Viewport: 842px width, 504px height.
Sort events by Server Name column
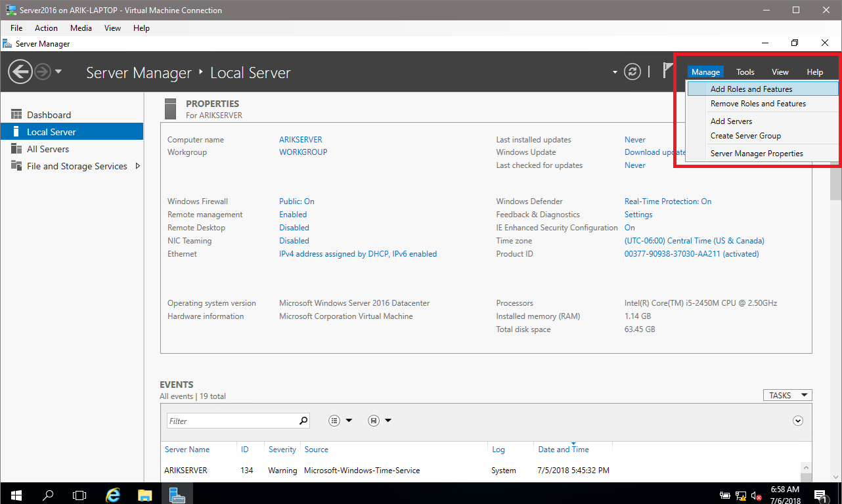point(187,450)
